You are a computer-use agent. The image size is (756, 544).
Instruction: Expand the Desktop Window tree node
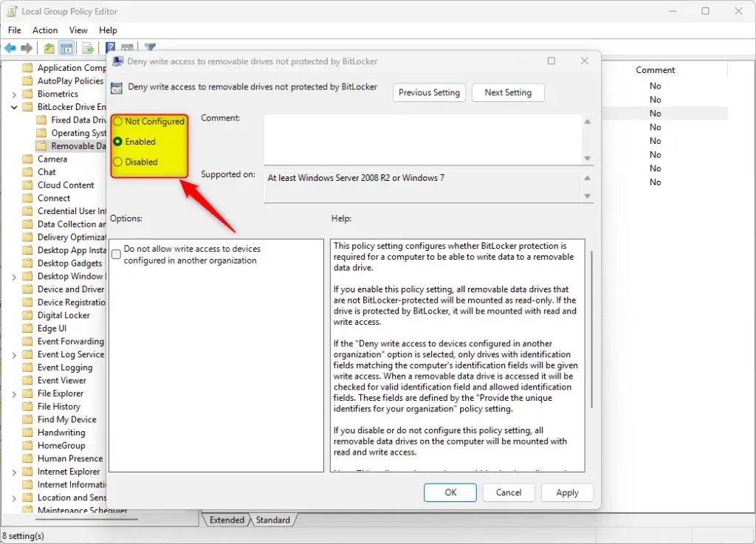click(14, 277)
